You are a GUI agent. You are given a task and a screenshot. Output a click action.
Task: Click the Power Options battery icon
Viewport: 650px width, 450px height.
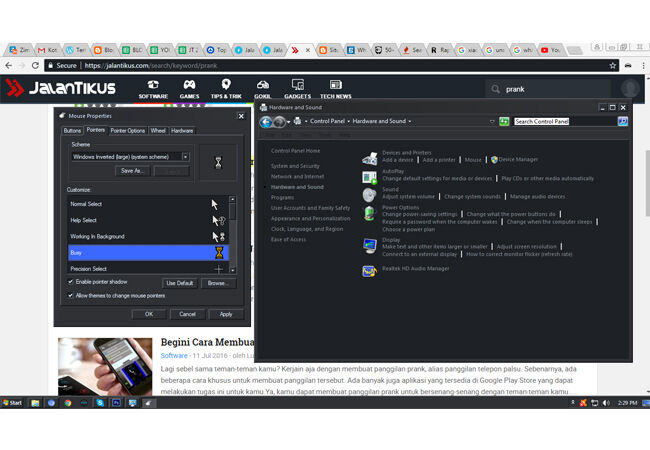[x=369, y=214]
